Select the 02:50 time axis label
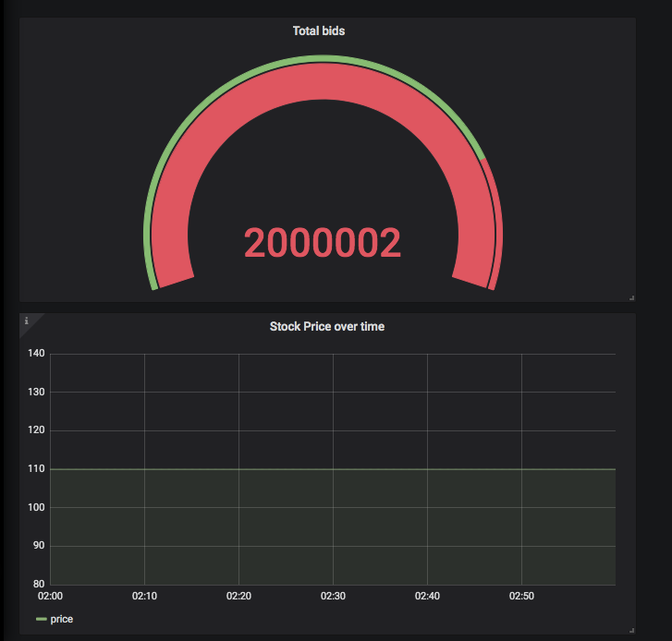The image size is (672, 641). click(521, 597)
